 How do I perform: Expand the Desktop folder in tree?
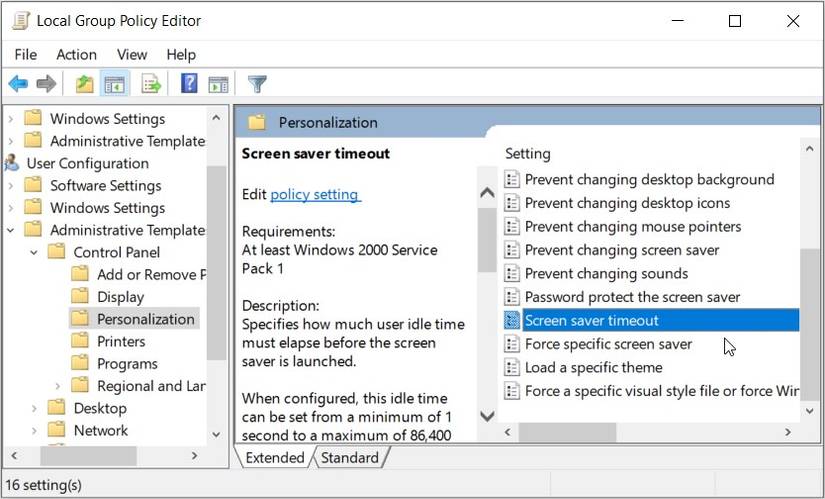(x=33, y=408)
